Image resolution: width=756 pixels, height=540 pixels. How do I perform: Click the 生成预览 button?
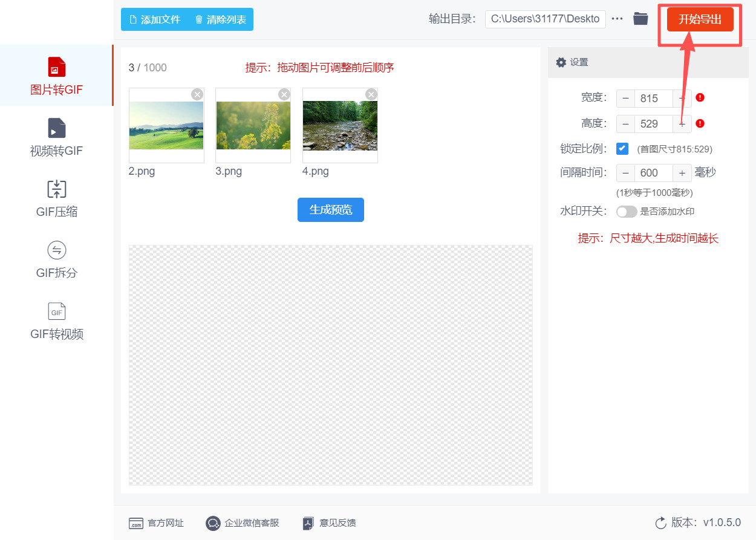coord(330,210)
